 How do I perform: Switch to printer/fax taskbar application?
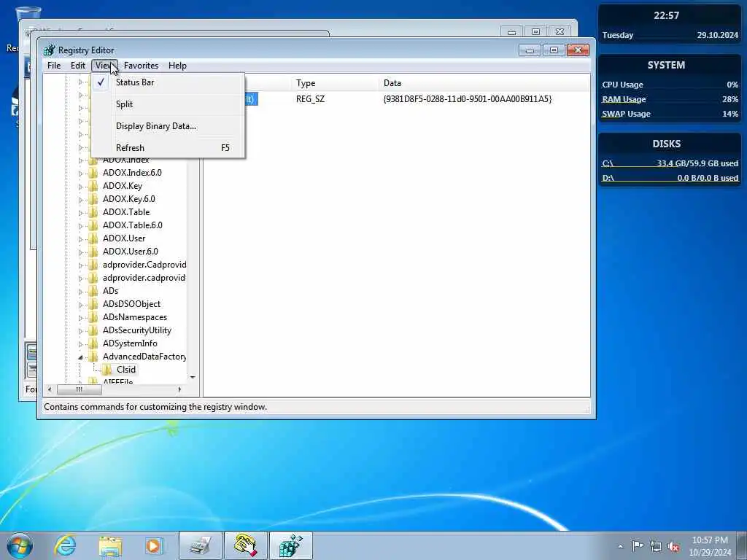pos(200,545)
